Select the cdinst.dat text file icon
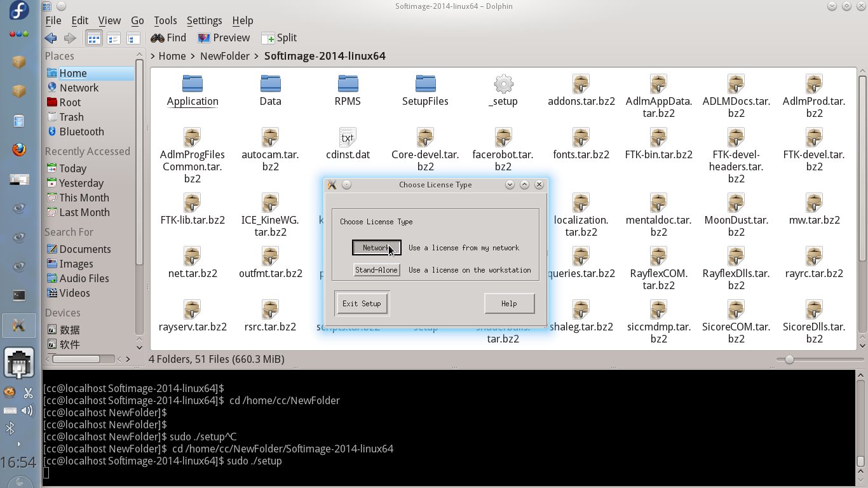The image size is (868, 488). 348,137
